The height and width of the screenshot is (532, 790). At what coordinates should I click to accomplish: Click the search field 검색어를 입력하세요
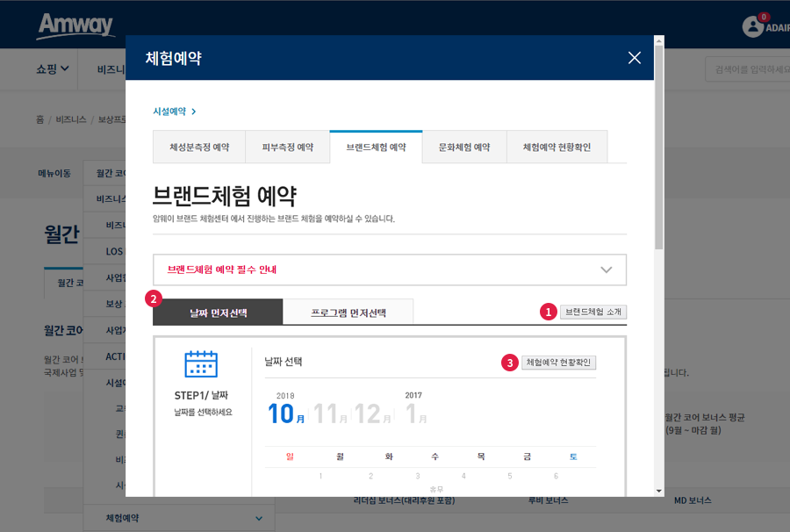pyautogui.click(x=748, y=69)
